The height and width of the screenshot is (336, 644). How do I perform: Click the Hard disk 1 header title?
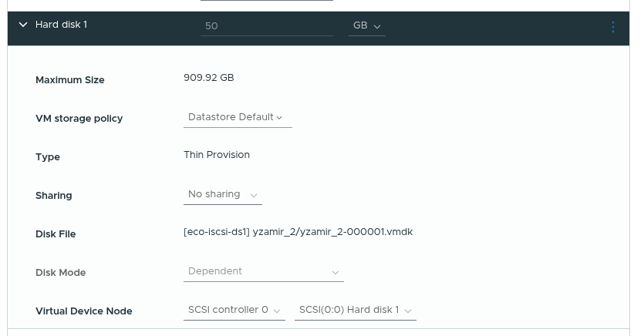pyautogui.click(x=61, y=25)
